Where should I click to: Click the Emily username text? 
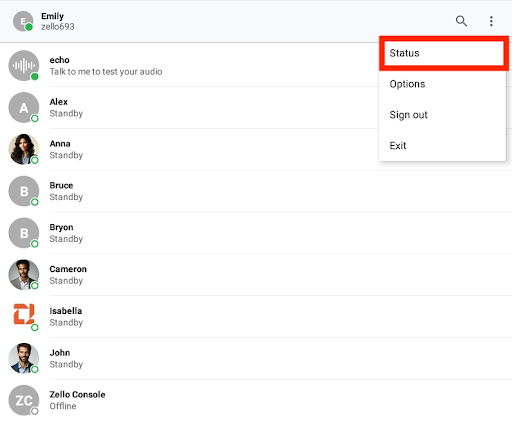pos(52,16)
